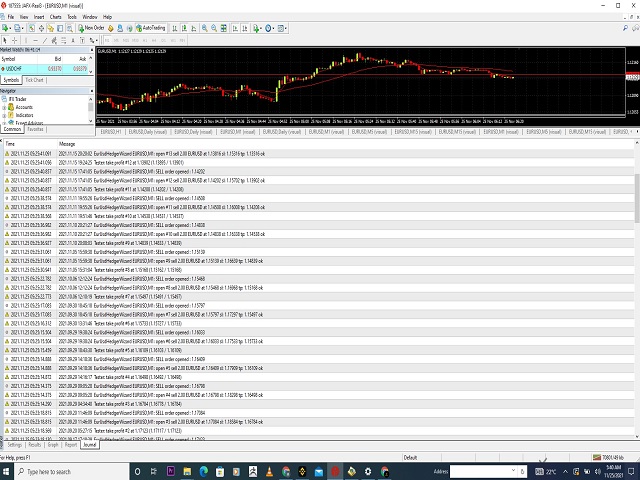Open the MetaEditor toolbar icon

(111, 28)
